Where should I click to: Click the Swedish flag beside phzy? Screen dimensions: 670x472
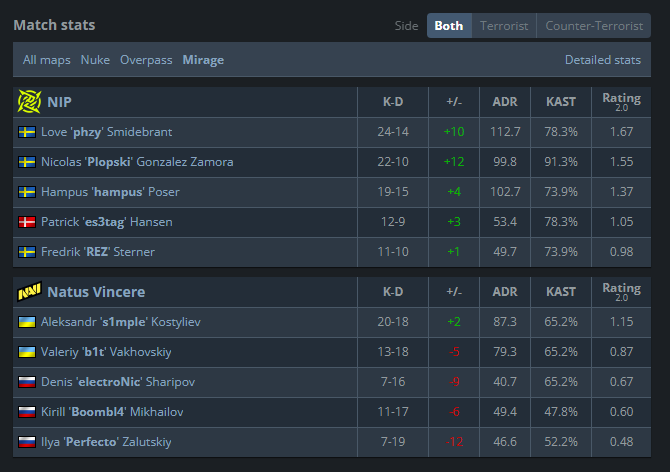click(27, 132)
